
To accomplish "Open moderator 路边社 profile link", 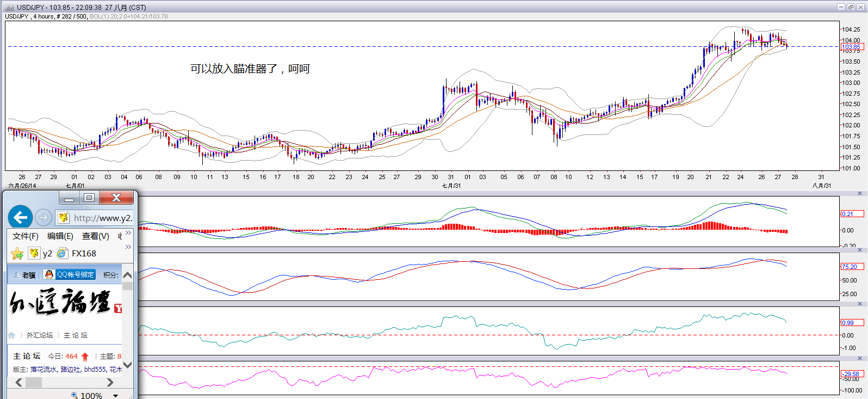I will coord(71,370).
